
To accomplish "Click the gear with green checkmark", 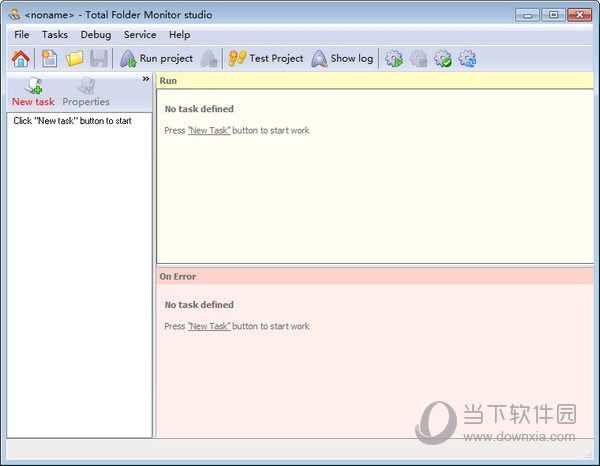I will (443, 59).
